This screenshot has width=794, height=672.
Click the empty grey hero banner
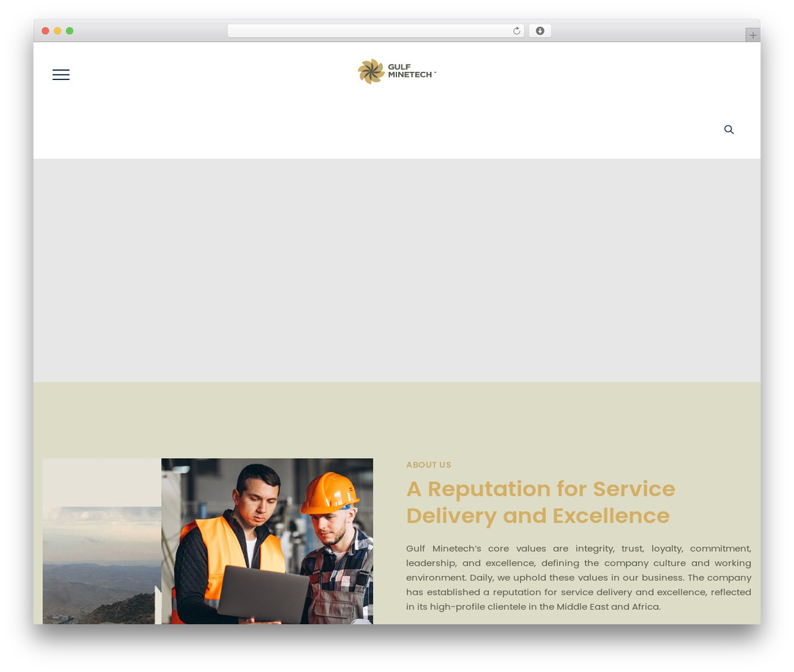397,270
